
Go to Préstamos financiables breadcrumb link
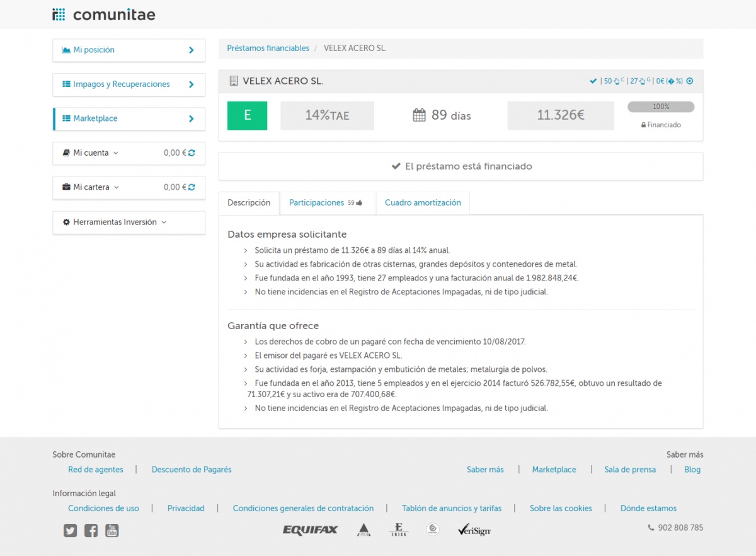268,49
